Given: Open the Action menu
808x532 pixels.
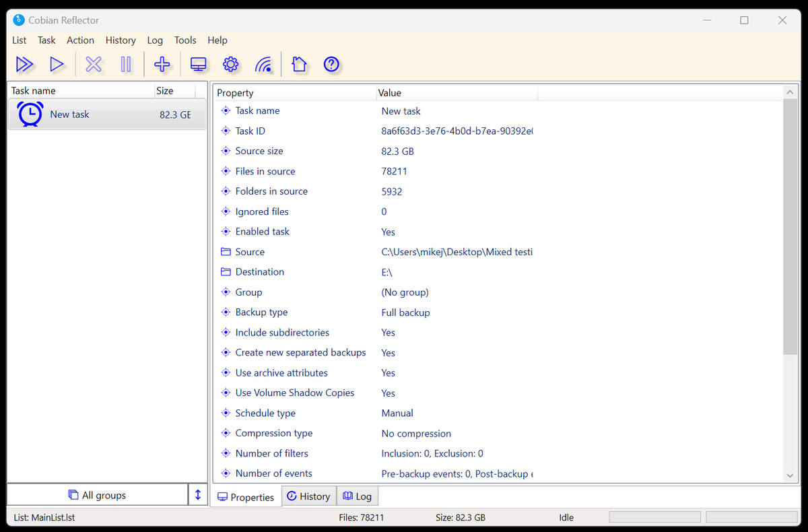Looking at the screenshot, I should pyautogui.click(x=80, y=40).
